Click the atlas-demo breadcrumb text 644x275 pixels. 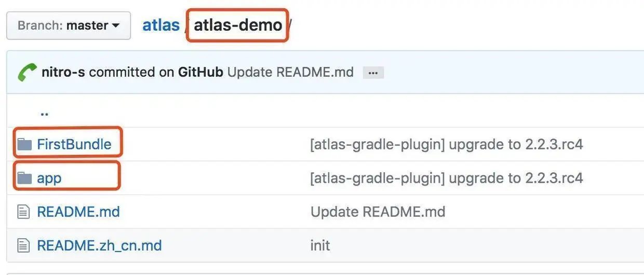coord(238,25)
